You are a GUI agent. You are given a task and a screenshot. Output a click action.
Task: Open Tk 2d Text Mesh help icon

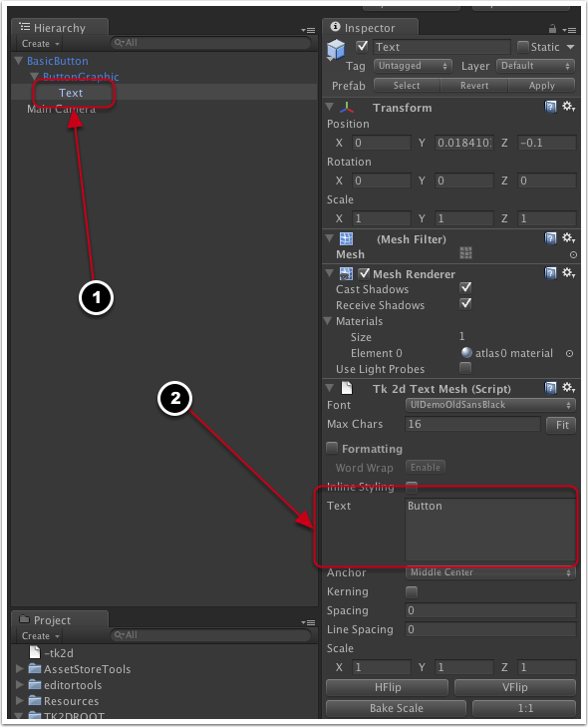coord(550,388)
